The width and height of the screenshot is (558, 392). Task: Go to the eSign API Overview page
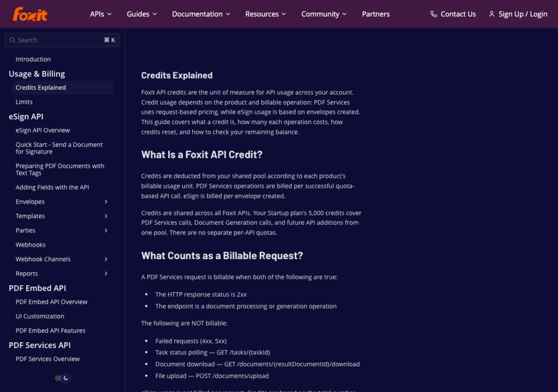pos(43,131)
